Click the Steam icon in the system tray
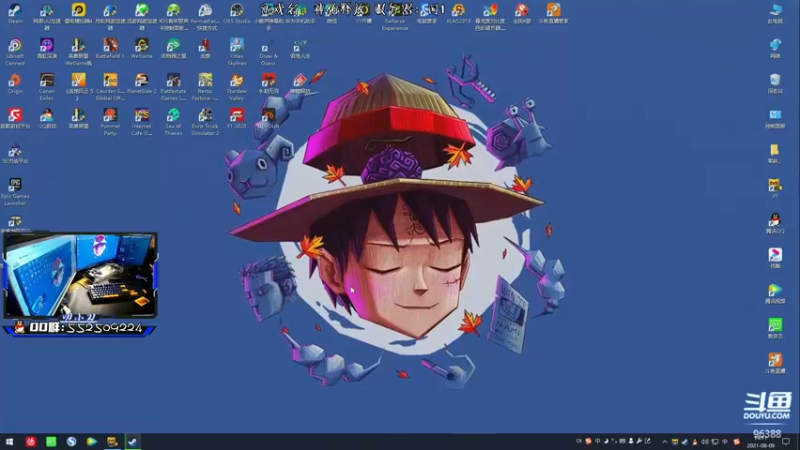Screen dimensions: 800x450 (685, 442)
